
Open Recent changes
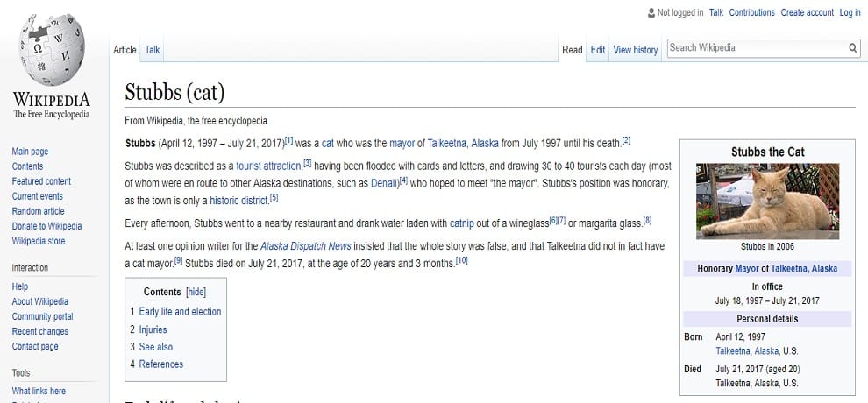(39, 331)
